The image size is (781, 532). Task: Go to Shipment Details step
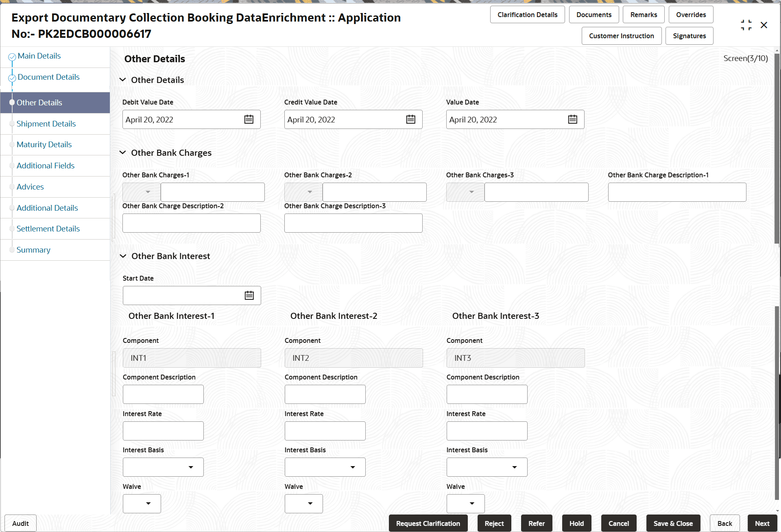tap(46, 124)
